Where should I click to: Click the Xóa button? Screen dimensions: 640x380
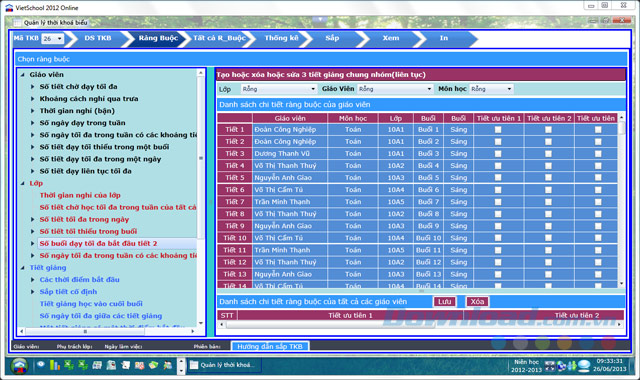pyautogui.click(x=477, y=302)
